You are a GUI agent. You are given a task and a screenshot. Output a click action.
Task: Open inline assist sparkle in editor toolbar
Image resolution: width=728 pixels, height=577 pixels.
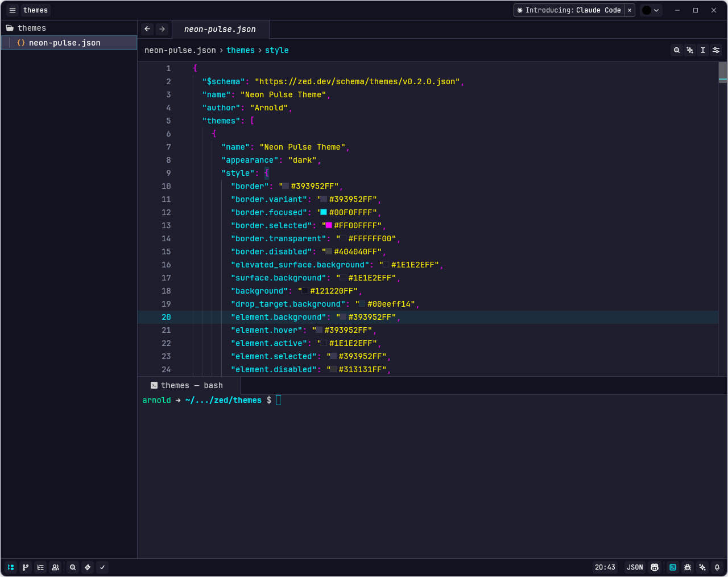pyautogui.click(x=690, y=50)
